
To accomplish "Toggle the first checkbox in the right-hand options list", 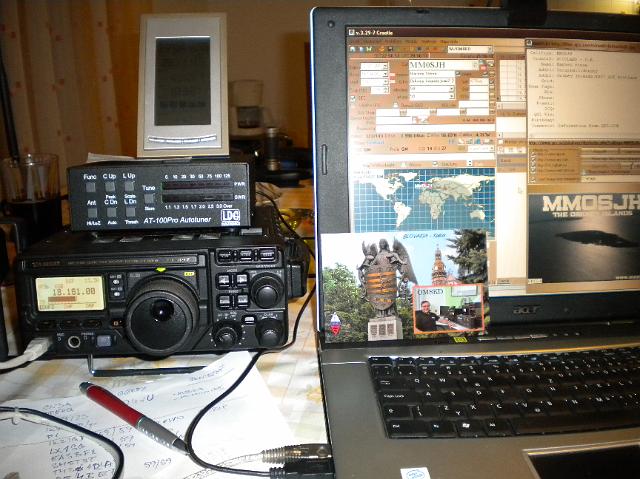I will (532, 153).
